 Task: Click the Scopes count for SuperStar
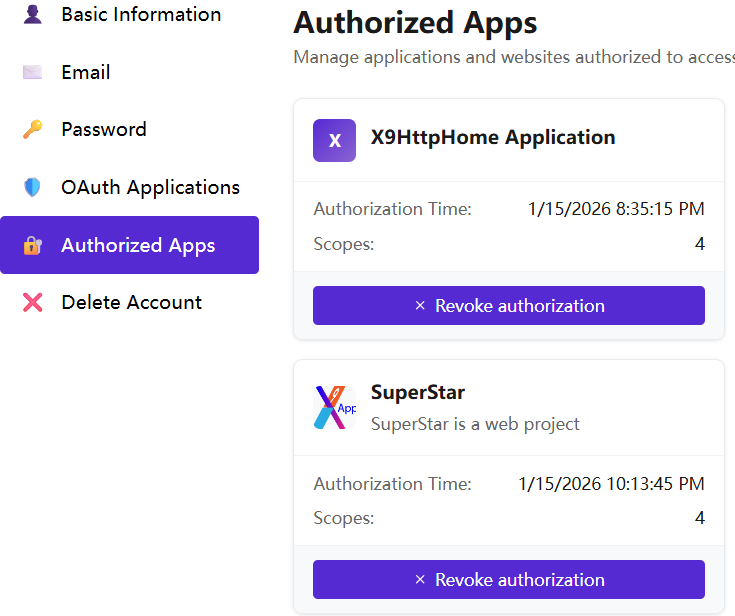click(x=699, y=518)
